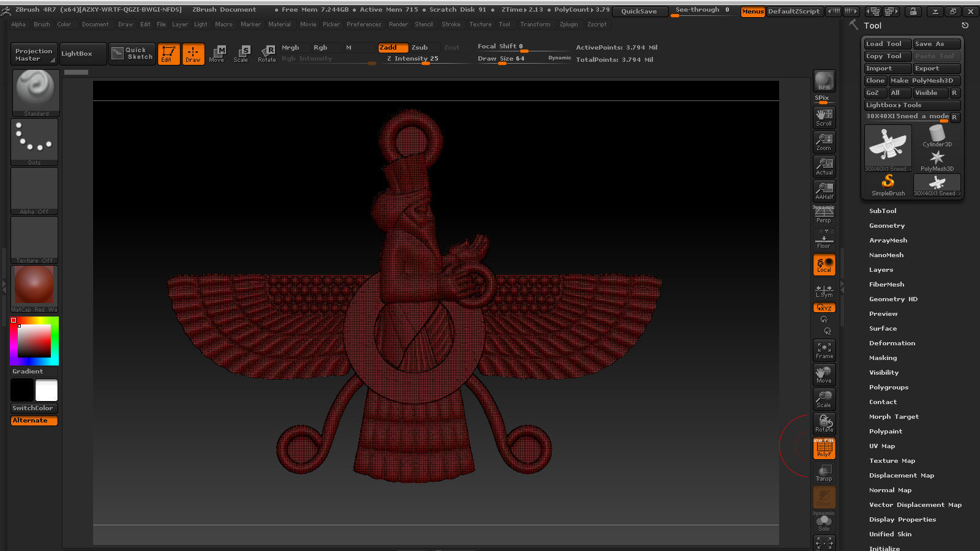The image size is (980, 551).
Task: Click the Frame mesh icon
Action: (824, 350)
